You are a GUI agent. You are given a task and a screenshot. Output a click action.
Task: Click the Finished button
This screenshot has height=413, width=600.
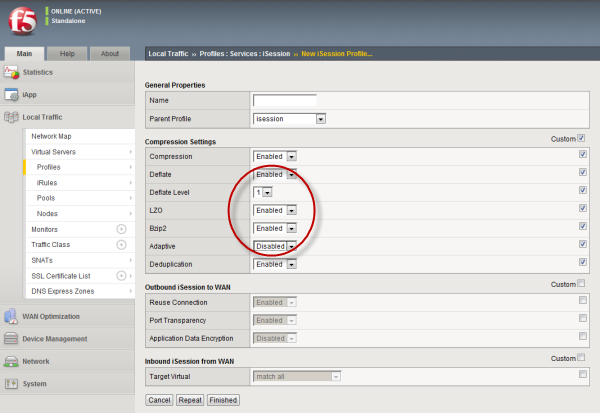click(x=223, y=400)
